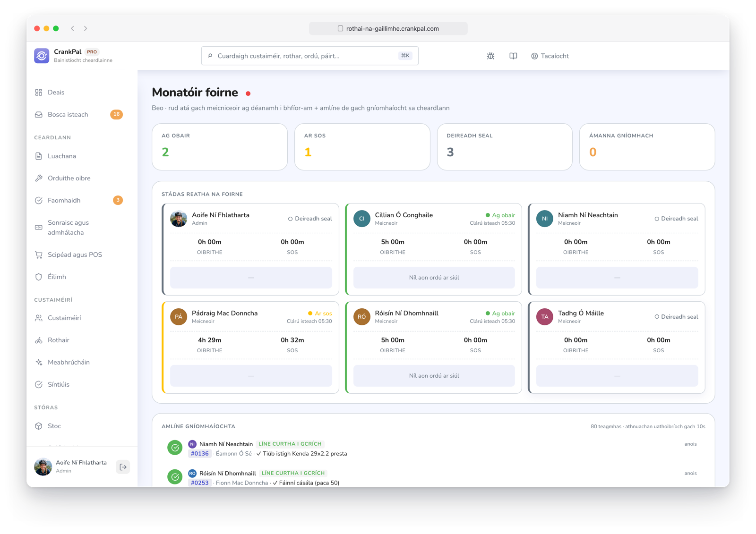Image resolution: width=756 pixels, height=534 pixels.
Task: Click Pádraig's 4h 29m worked time
Action: tap(209, 340)
